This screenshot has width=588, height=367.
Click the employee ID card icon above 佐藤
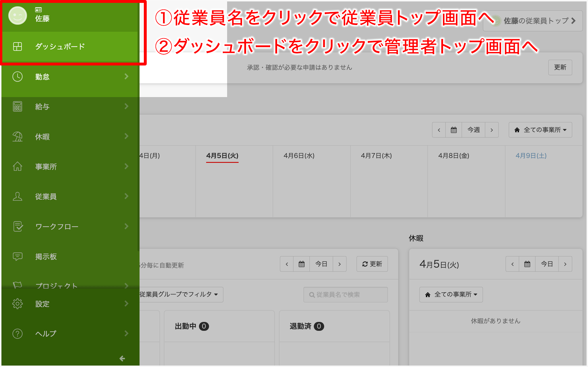tap(38, 10)
